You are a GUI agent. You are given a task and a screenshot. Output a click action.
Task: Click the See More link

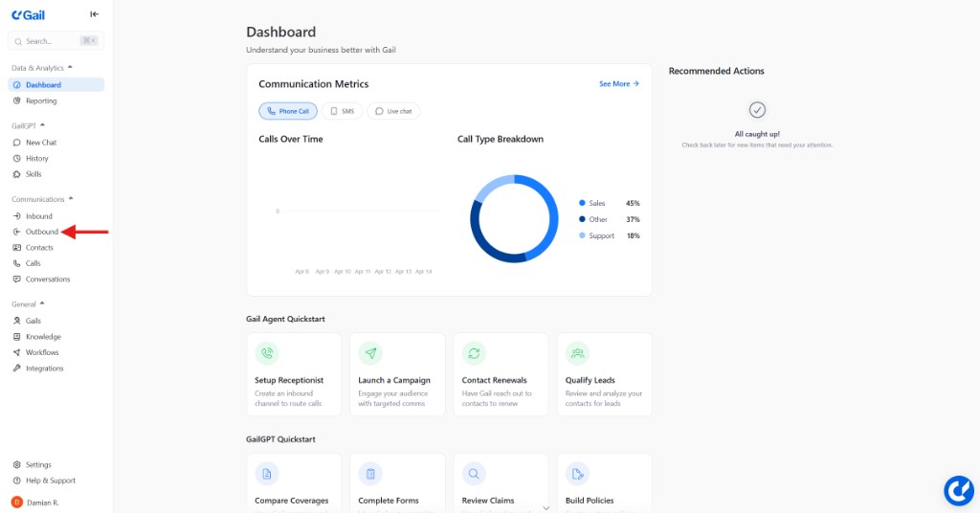(x=618, y=84)
